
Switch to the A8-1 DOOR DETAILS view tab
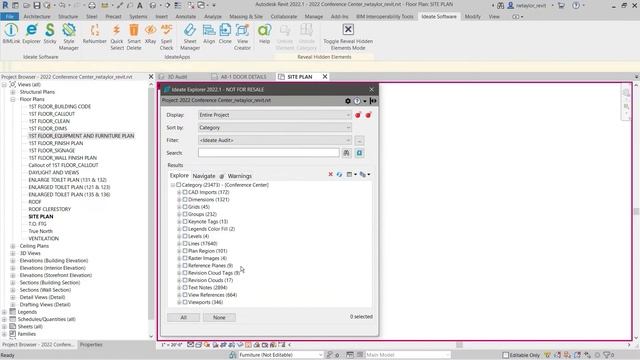[242, 77]
